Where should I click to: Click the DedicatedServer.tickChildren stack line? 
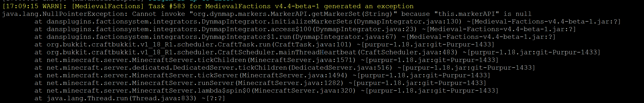click(285, 68)
